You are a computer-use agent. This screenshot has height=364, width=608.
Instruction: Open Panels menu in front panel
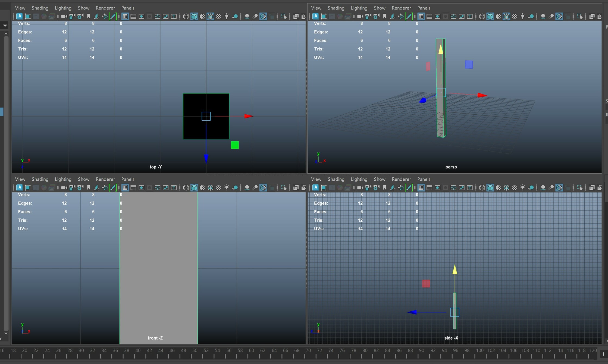tap(128, 179)
